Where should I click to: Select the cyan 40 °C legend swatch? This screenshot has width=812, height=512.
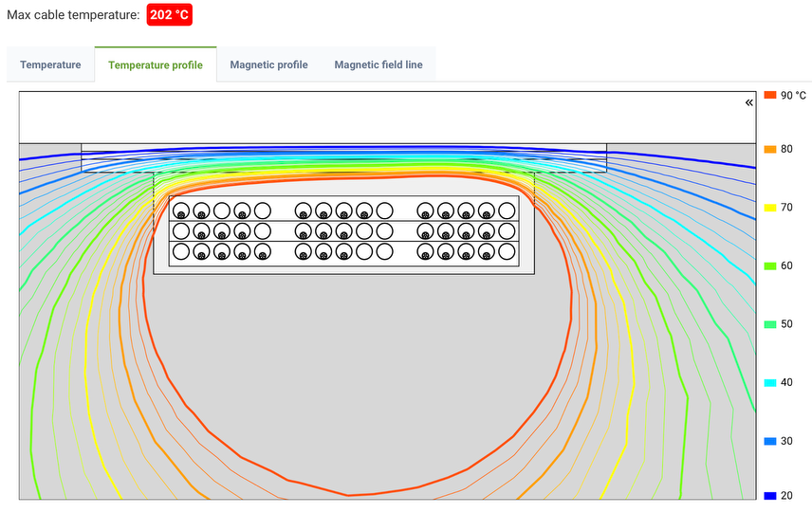click(x=770, y=382)
